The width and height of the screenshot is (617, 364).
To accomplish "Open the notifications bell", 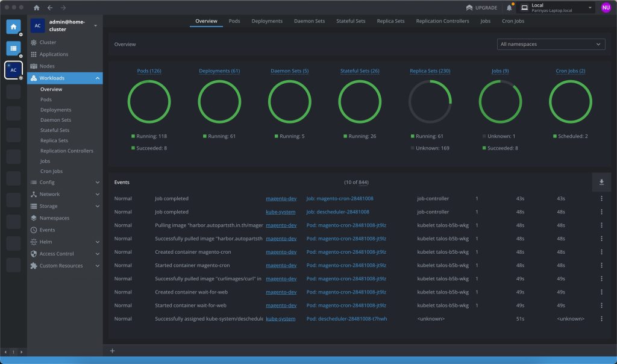I will (509, 8).
